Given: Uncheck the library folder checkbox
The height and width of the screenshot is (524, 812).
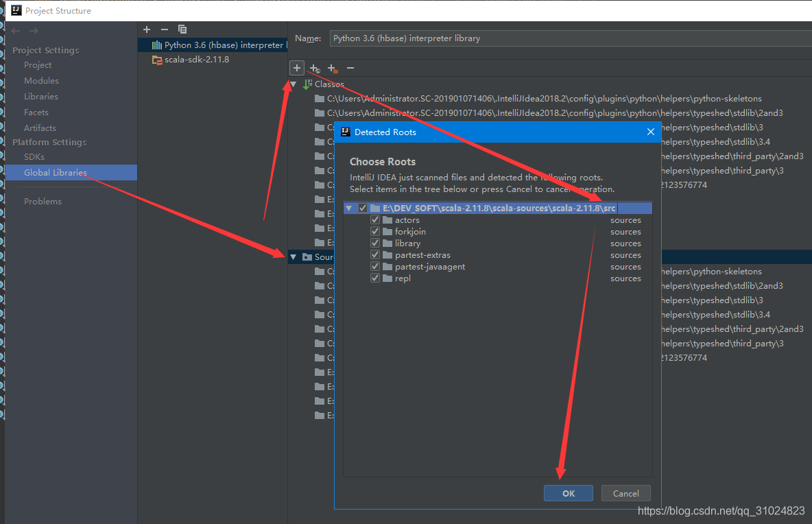Looking at the screenshot, I should [375, 243].
